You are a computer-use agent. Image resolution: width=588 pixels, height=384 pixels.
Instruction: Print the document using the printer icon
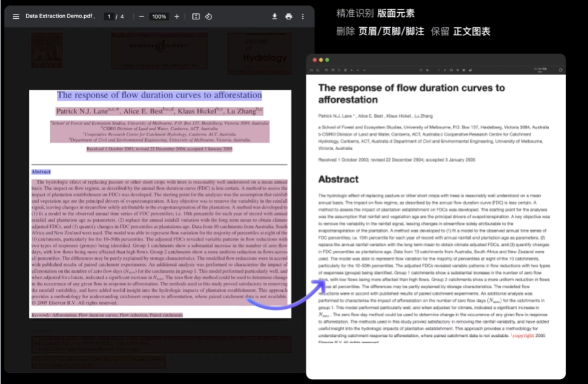[288, 16]
